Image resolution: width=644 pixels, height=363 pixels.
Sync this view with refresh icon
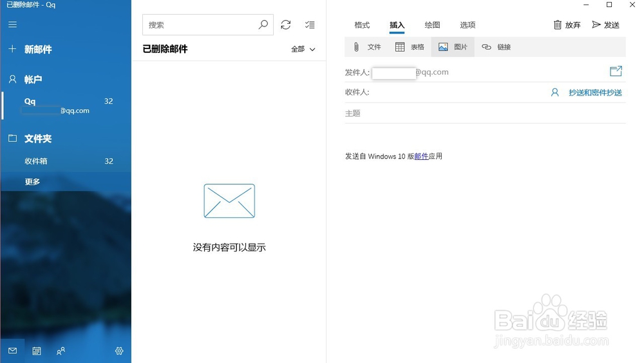[x=286, y=25]
